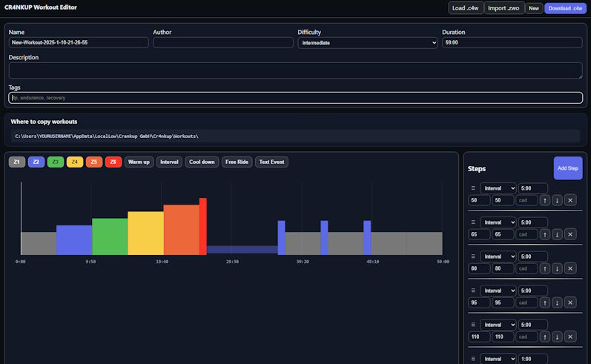Viewport: 591px width, 364px height.
Task: Move the 50% interval step up
Action: point(544,200)
